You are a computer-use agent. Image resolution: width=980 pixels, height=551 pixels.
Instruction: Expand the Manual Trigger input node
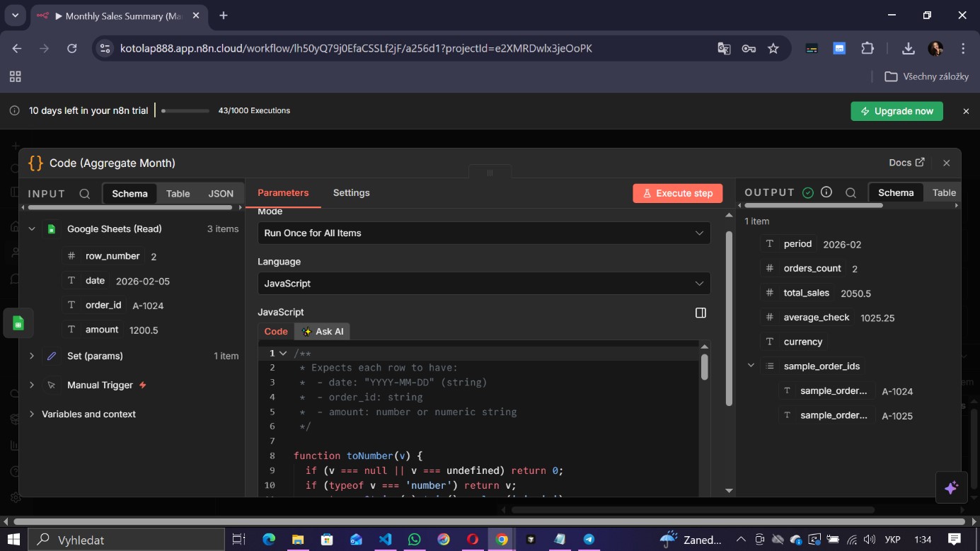click(32, 385)
